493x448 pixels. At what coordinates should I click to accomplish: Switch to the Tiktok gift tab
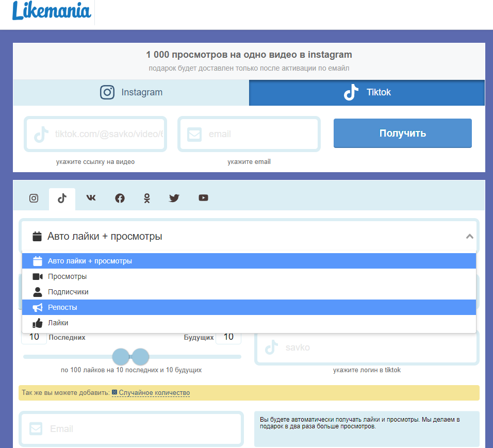pos(367,92)
